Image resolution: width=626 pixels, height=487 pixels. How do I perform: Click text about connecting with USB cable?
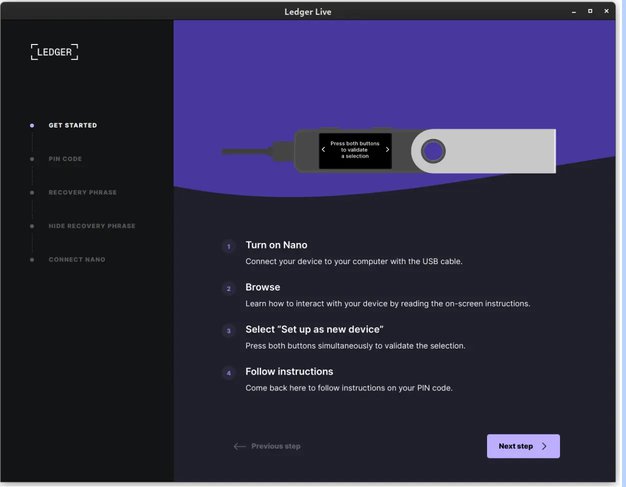[x=354, y=261]
